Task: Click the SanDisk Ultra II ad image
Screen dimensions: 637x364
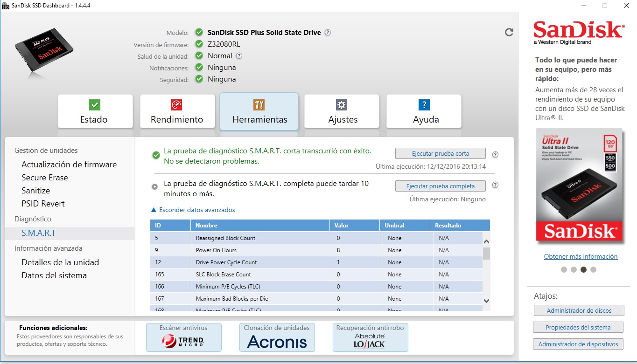Action: click(579, 186)
